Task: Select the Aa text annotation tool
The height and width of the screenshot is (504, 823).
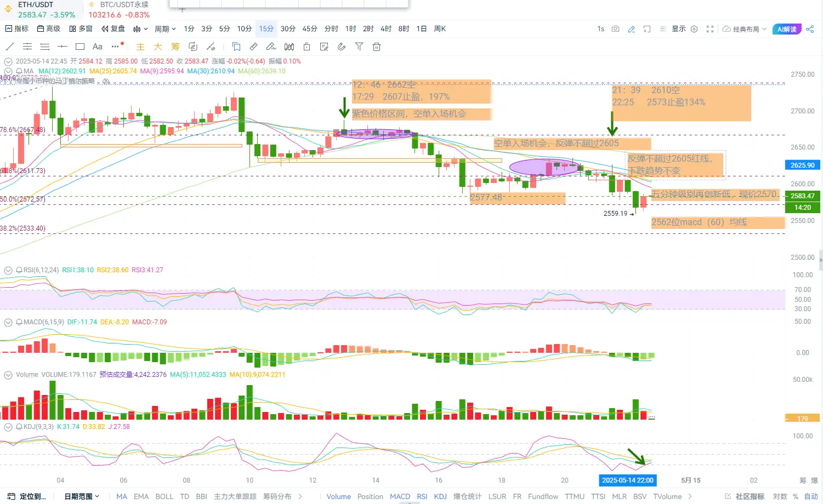Action: pyautogui.click(x=98, y=47)
